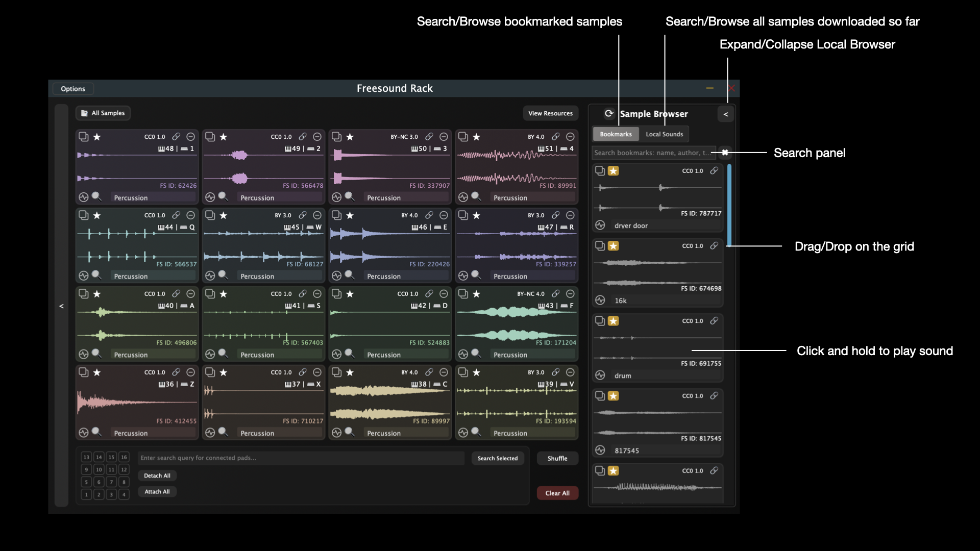
Task: Clear the bookmarks search field
Action: click(725, 153)
